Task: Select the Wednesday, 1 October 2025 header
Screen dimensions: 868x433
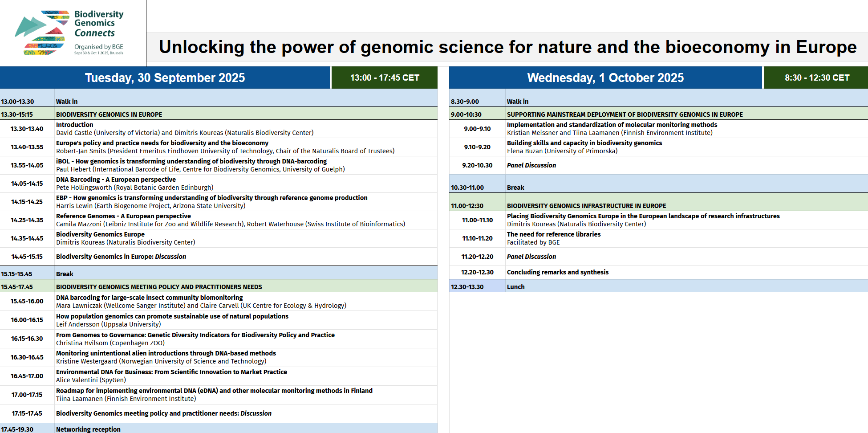Action: click(x=605, y=78)
